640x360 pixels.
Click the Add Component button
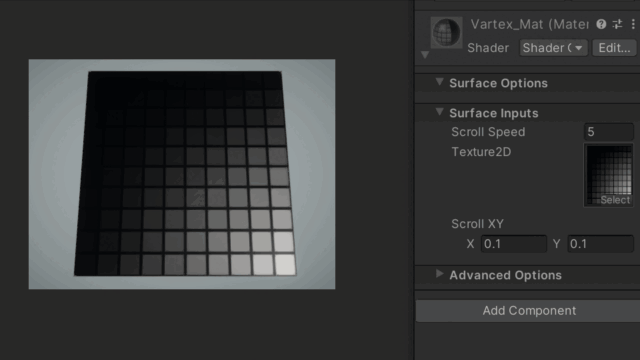(529, 311)
